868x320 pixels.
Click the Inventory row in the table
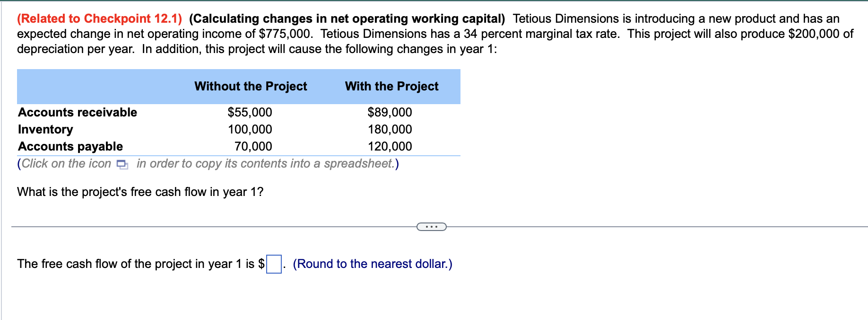click(45, 129)
